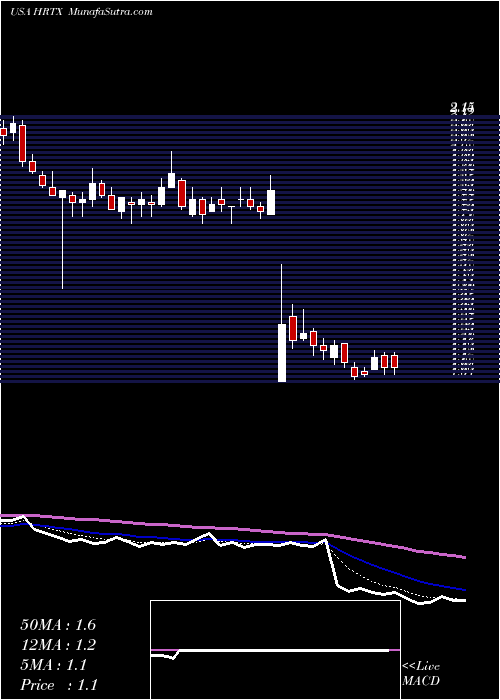Image resolution: width=500 pixels, height=700 pixels.
Task: Click the long lower wick candlestick
Action: (x=62, y=239)
